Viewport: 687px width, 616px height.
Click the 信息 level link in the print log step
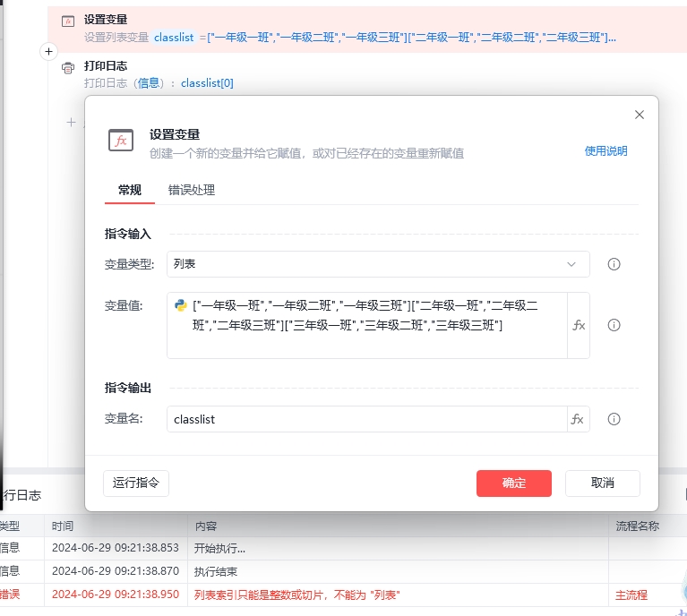pyautogui.click(x=149, y=82)
